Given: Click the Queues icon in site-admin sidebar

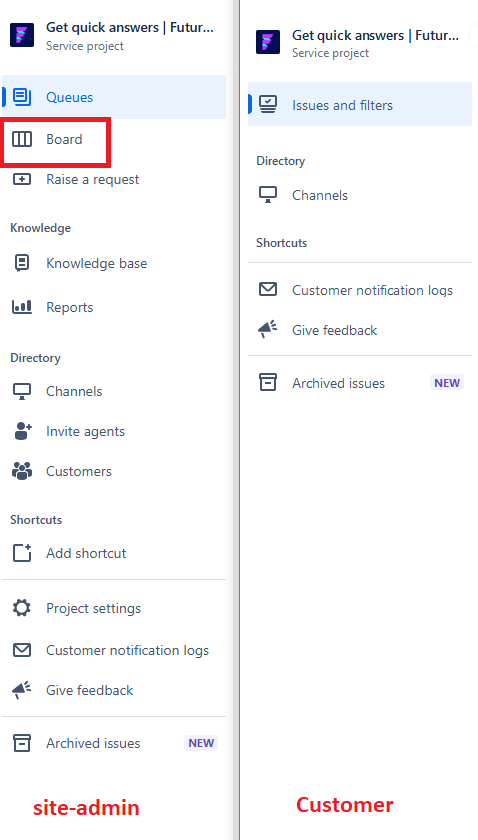Looking at the screenshot, I should [x=22, y=97].
